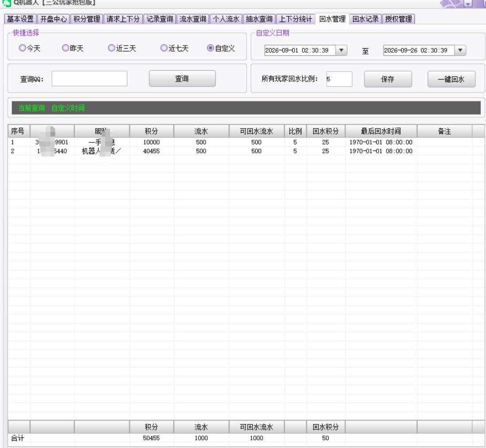The image size is (486, 448).
Task: Go to the 请求上下分 tab
Action: (x=123, y=19)
